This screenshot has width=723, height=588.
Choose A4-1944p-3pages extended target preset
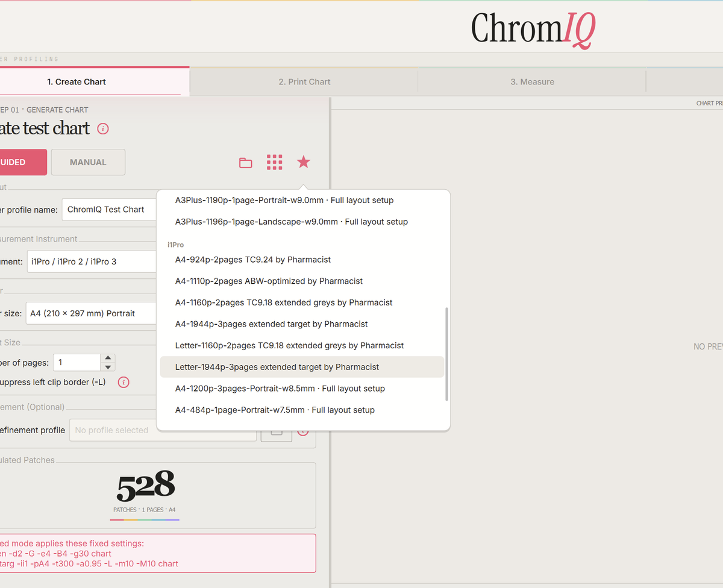302,324
